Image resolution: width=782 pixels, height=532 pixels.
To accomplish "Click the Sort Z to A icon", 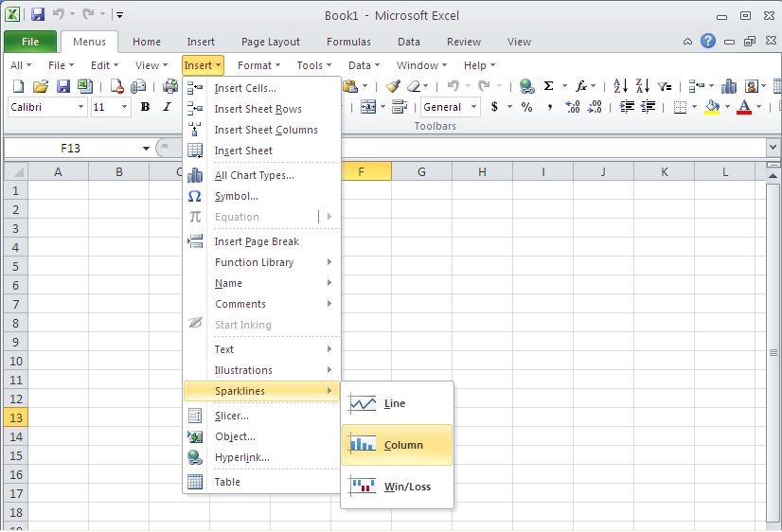I will pos(643,86).
